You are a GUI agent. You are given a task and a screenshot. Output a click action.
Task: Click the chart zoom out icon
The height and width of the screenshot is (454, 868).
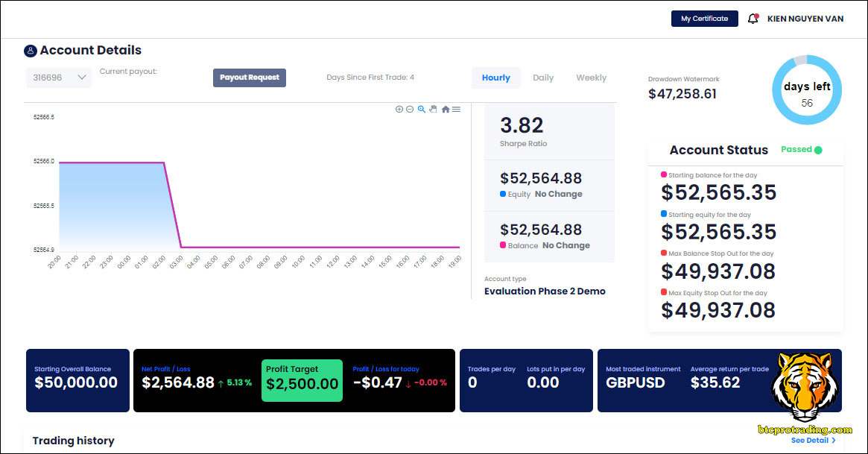point(410,110)
